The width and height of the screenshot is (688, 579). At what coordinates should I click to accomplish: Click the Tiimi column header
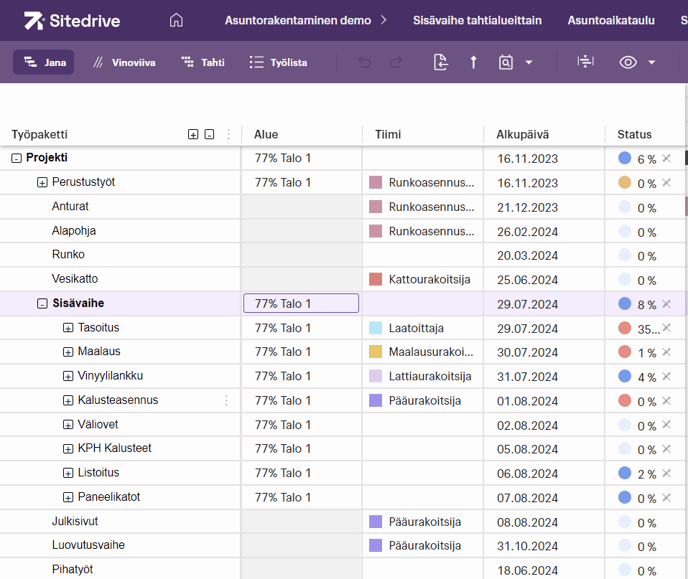pos(388,134)
